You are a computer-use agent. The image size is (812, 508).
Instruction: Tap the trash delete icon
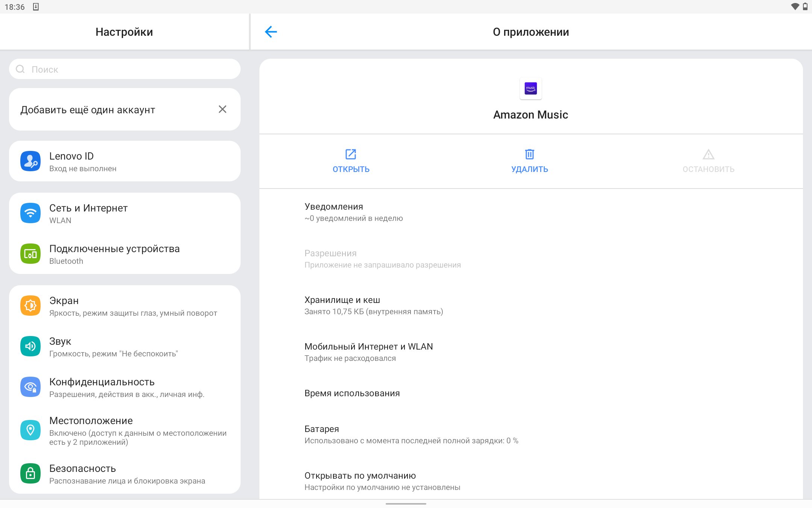[x=529, y=154]
